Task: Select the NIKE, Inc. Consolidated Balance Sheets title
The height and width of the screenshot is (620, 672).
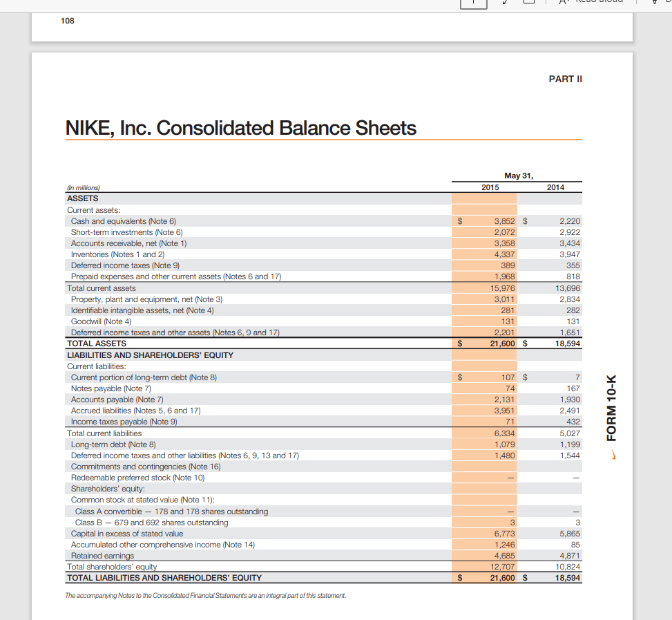Action: [240, 128]
